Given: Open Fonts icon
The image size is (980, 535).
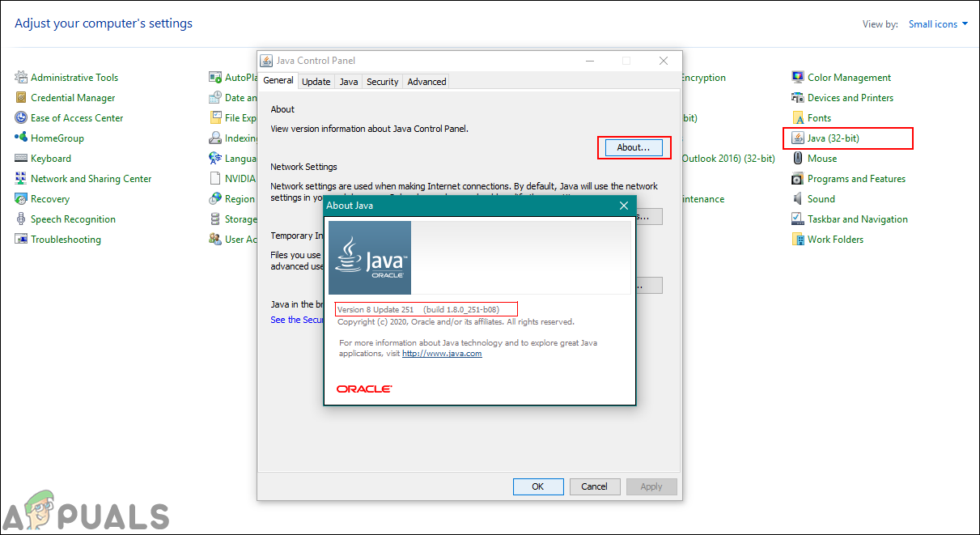Looking at the screenshot, I should (x=798, y=118).
